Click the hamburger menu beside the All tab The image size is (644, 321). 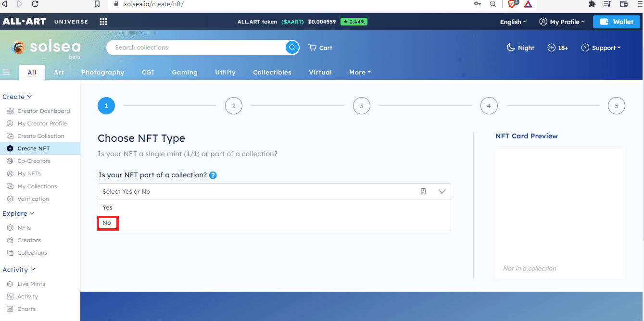(x=6, y=72)
